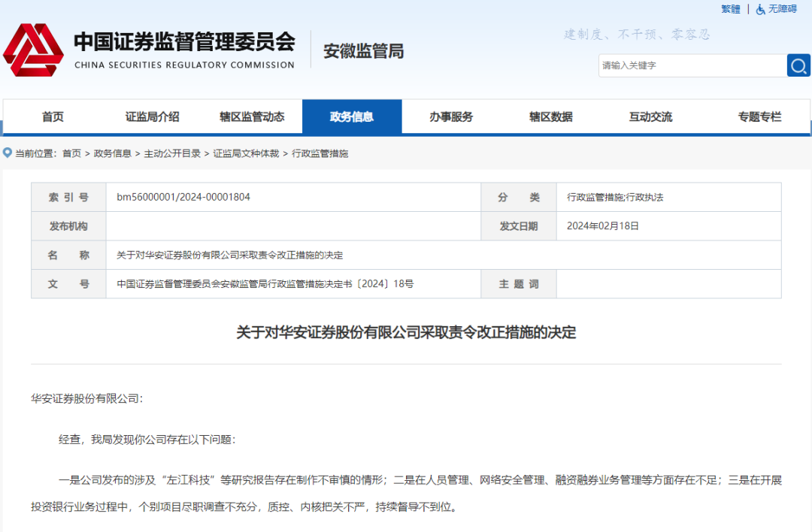Focus the 请输入关键字 search field
812x532 pixels.
point(693,65)
